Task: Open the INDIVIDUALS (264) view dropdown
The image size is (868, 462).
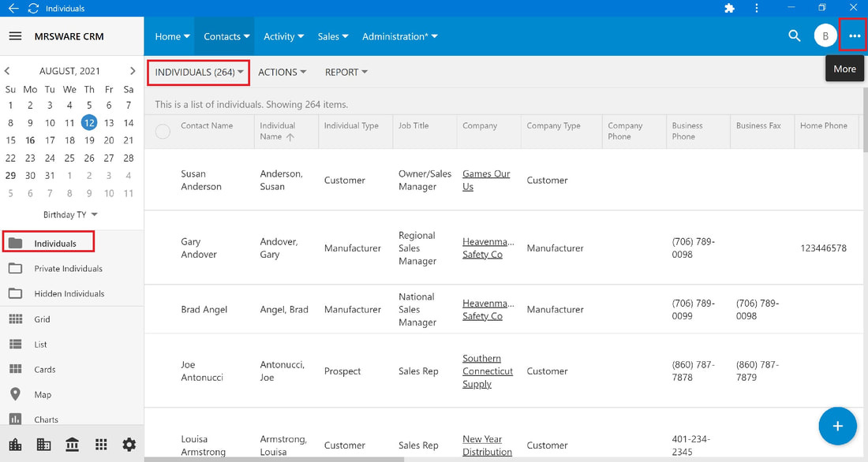Action: click(199, 73)
